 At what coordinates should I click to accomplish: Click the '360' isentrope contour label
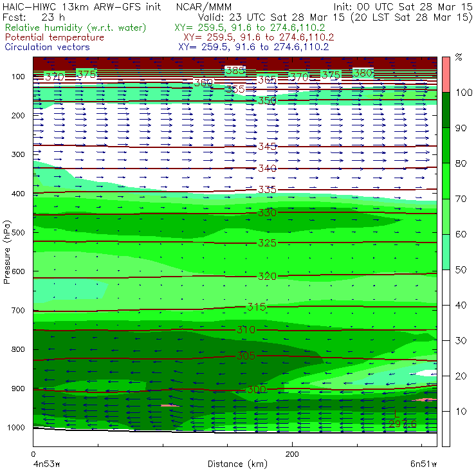203,82
